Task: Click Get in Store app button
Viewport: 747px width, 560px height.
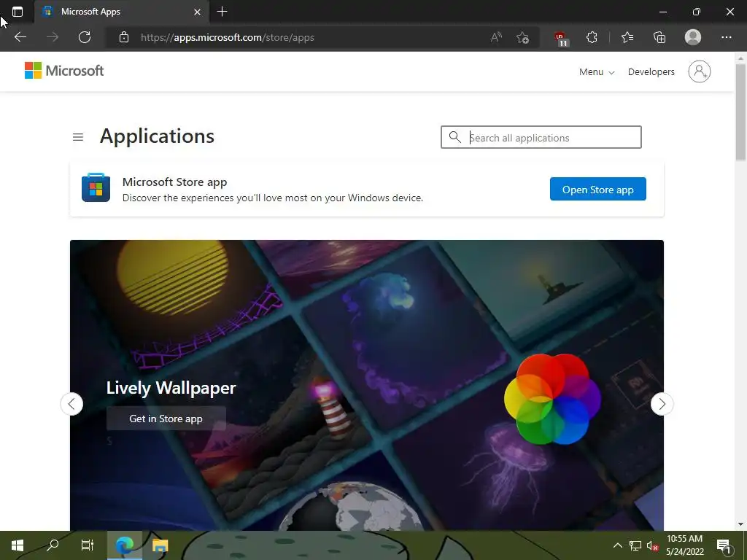Action: [x=166, y=419]
